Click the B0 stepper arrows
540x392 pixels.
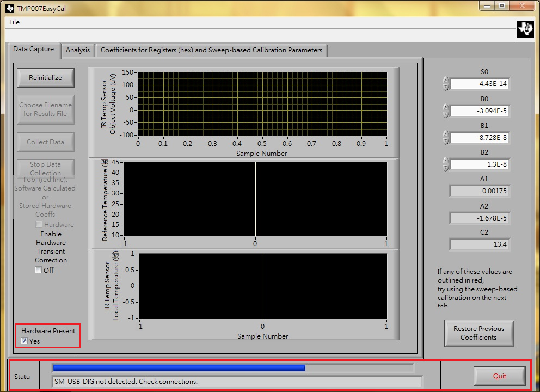[x=446, y=111]
